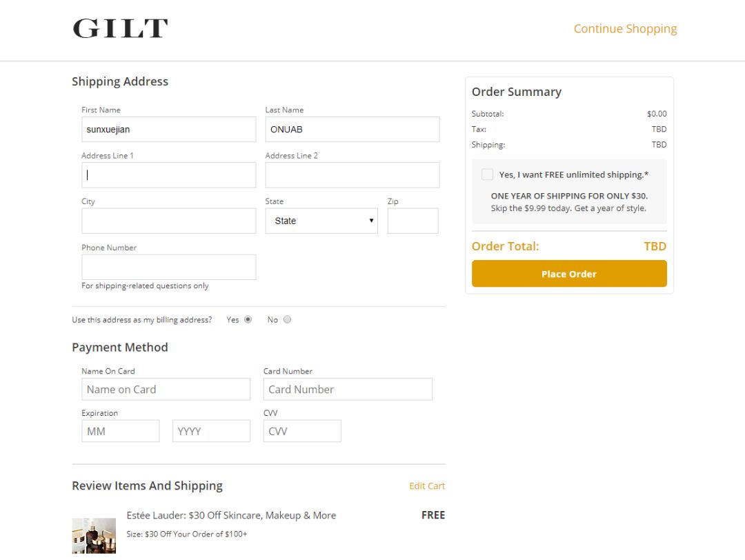This screenshot has height=560, width=745.
Task: Open the State dropdown
Action: 321,221
